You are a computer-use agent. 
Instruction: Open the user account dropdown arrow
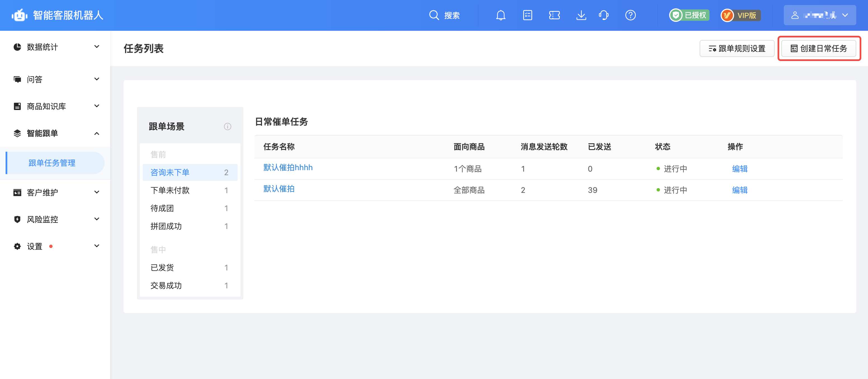pos(845,15)
